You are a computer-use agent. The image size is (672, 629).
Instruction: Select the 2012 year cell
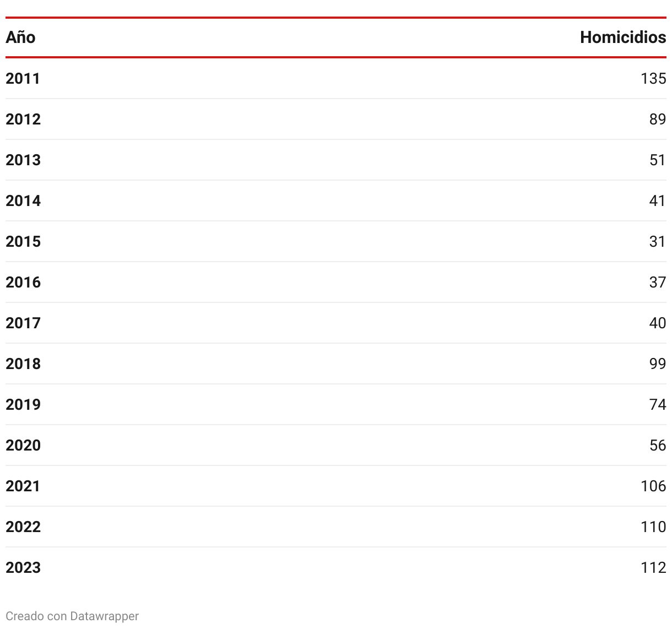pos(23,119)
